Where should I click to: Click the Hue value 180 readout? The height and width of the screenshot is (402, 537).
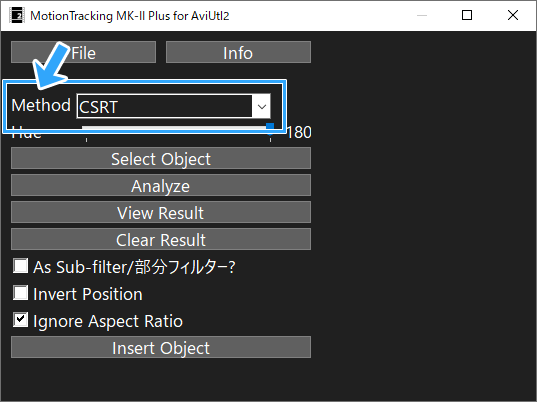[299, 133]
